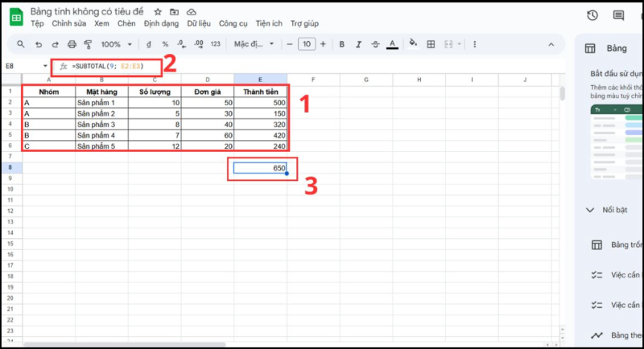Screen dimensions: 644x349
Task: Select the Đơn giá header cell
Action: coord(208,92)
